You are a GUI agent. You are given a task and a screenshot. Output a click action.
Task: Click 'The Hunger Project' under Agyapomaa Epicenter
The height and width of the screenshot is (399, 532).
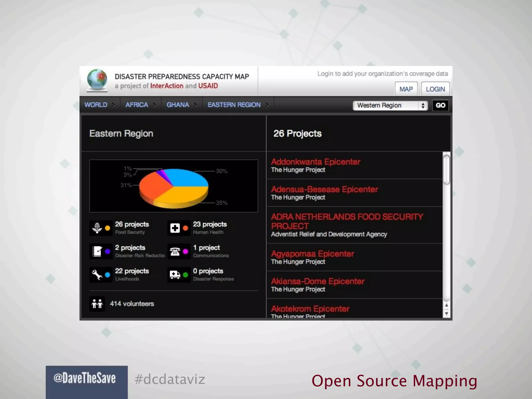coord(298,262)
